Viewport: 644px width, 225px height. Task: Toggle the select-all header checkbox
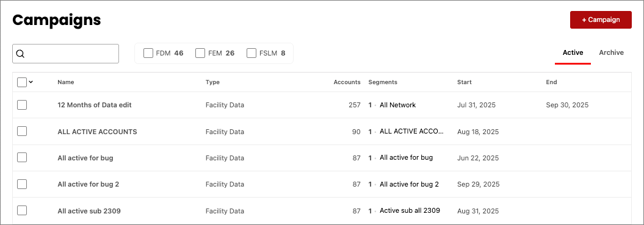(x=22, y=82)
